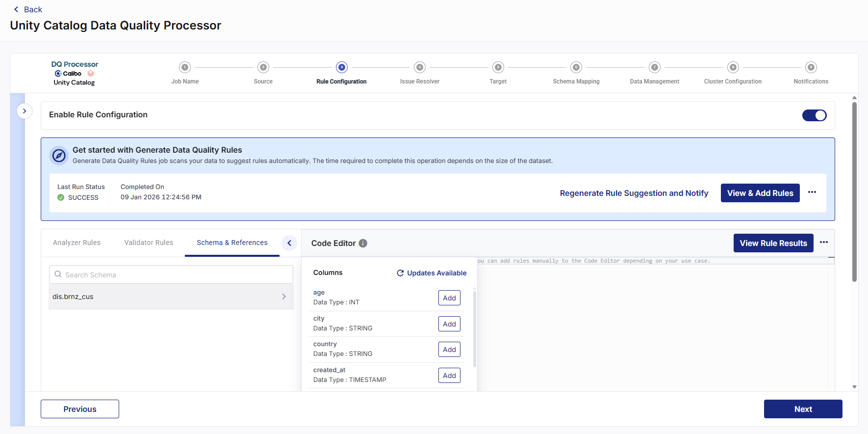Click the search magnifier in Search Schema
This screenshot has width=868, height=434.
click(x=58, y=274)
